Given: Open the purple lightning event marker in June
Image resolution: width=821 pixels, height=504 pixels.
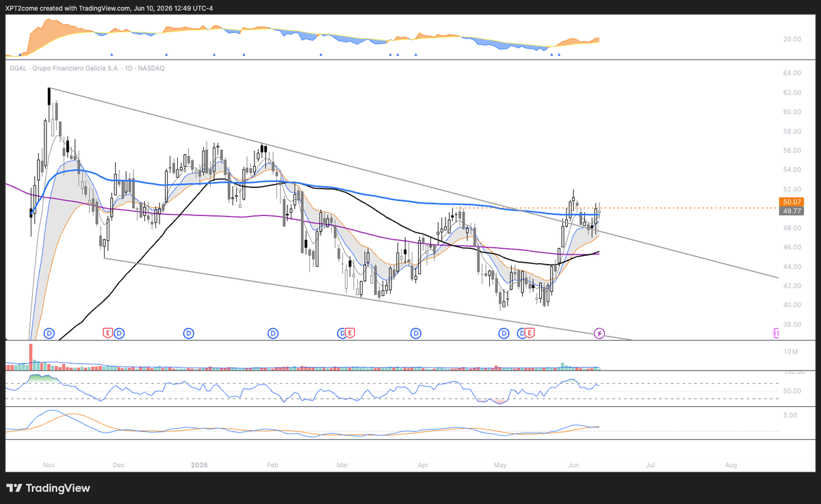Looking at the screenshot, I should [x=599, y=333].
